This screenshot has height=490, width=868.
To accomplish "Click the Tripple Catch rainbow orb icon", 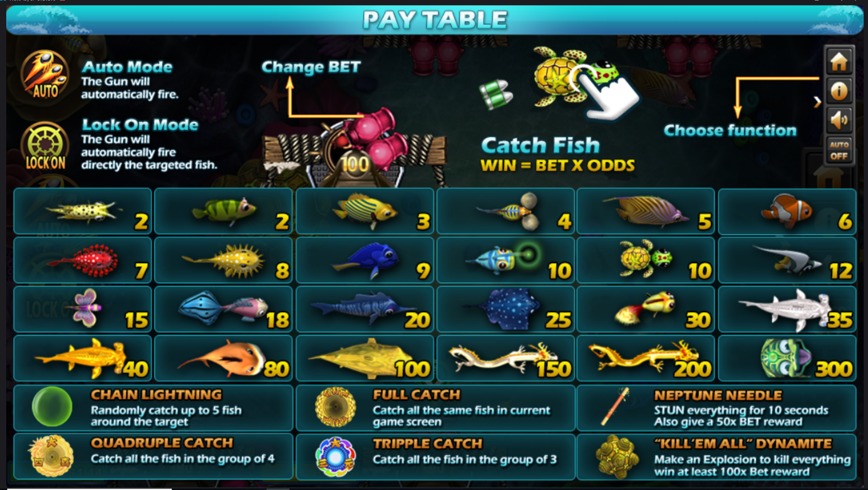I will pos(335,457).
